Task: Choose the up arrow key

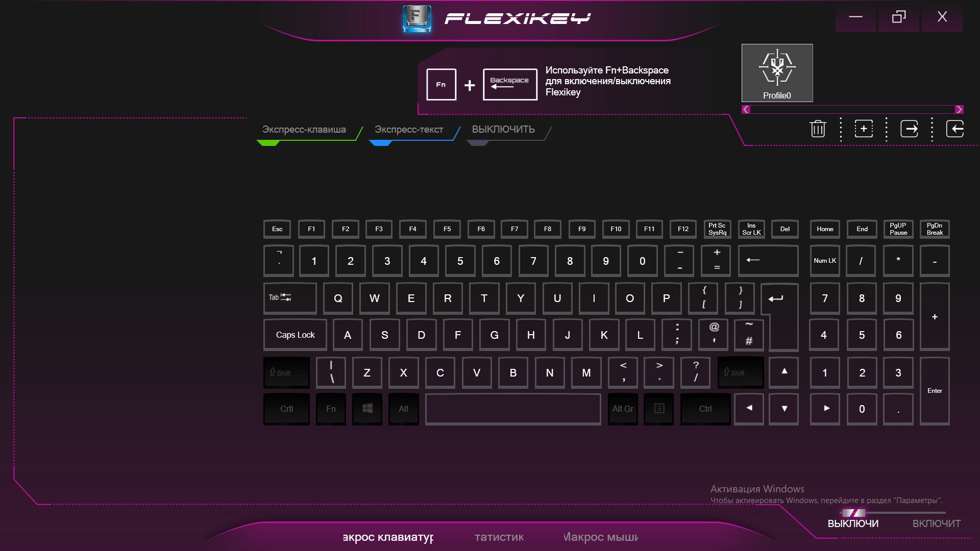Action: [784, 372]
